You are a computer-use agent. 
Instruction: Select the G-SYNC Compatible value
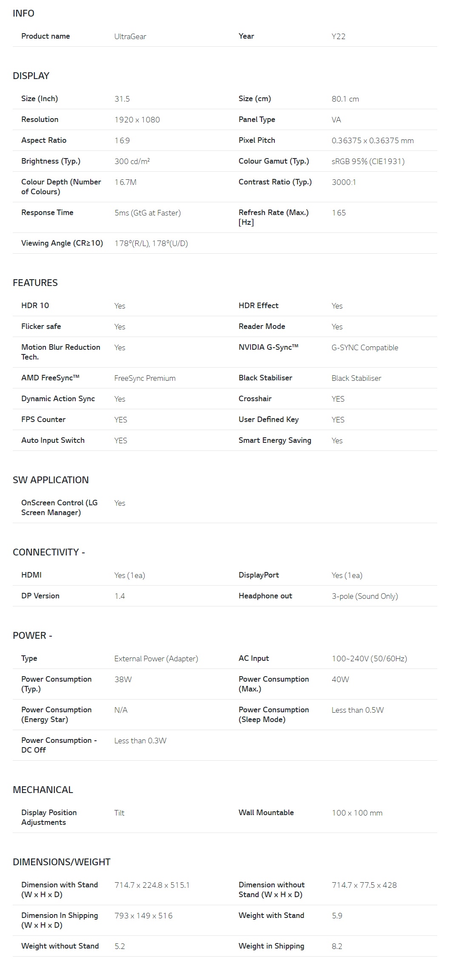(x=365, y=348)
